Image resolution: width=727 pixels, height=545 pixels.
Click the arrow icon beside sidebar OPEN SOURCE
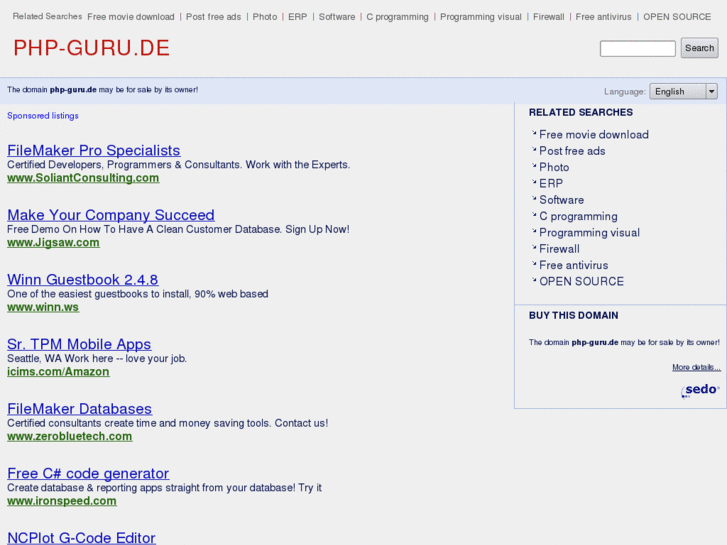click(534, 280)
